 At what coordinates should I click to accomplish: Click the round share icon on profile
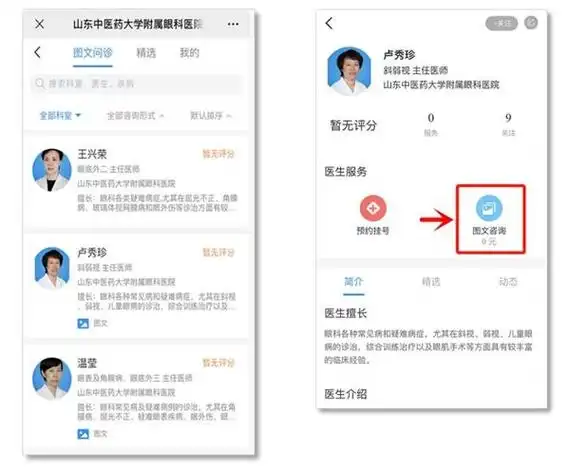click(531, 23)
